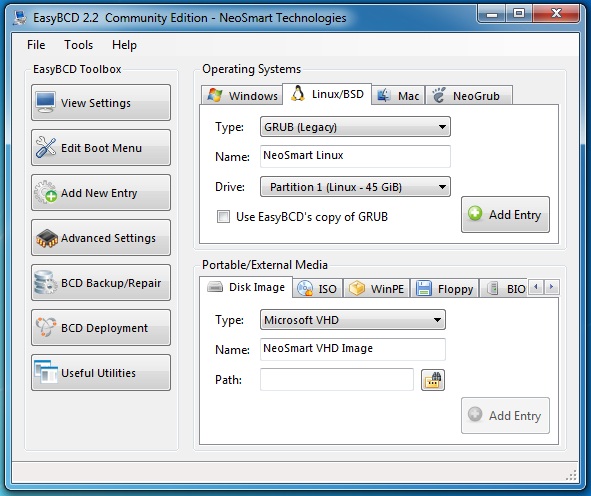
Task: Open the Tools menu
Action: pos(78,45)
